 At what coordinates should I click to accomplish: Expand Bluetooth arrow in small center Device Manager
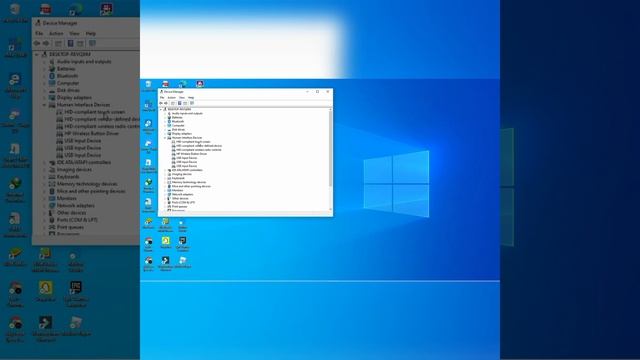coord(165,121)
